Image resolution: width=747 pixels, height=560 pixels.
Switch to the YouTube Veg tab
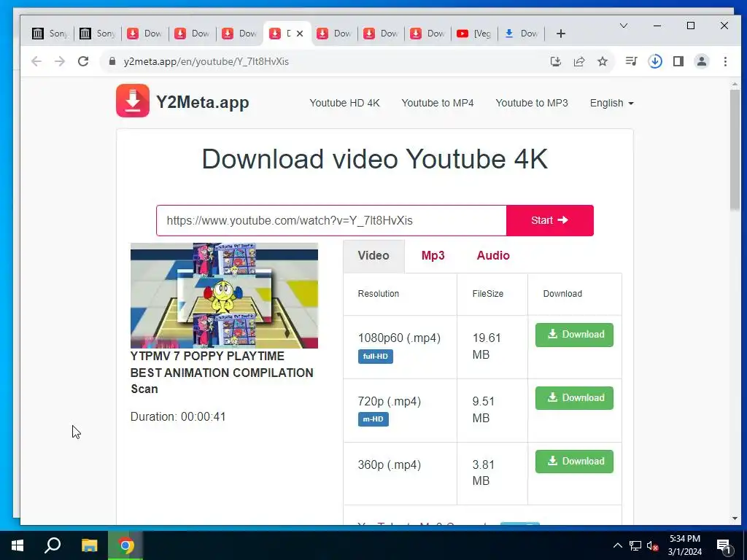474,34
